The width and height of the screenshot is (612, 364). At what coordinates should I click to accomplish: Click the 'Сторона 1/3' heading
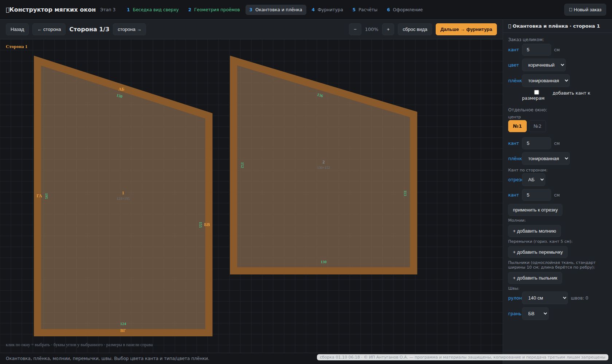click(89, 29)
